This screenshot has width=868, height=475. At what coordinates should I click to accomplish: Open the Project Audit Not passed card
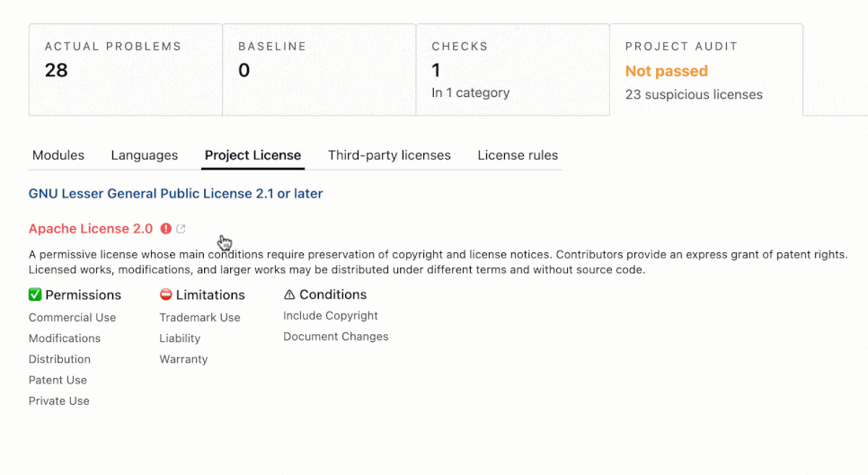pyautogui.click(x=706, y=70)
